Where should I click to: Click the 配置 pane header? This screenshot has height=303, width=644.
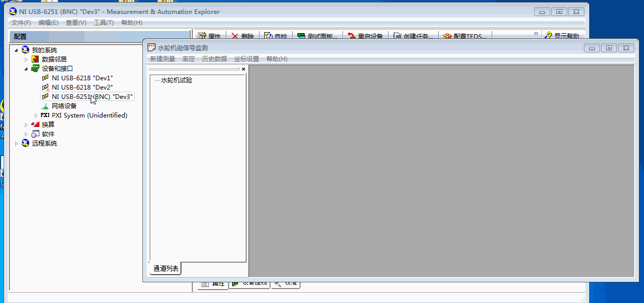(100, 37)
